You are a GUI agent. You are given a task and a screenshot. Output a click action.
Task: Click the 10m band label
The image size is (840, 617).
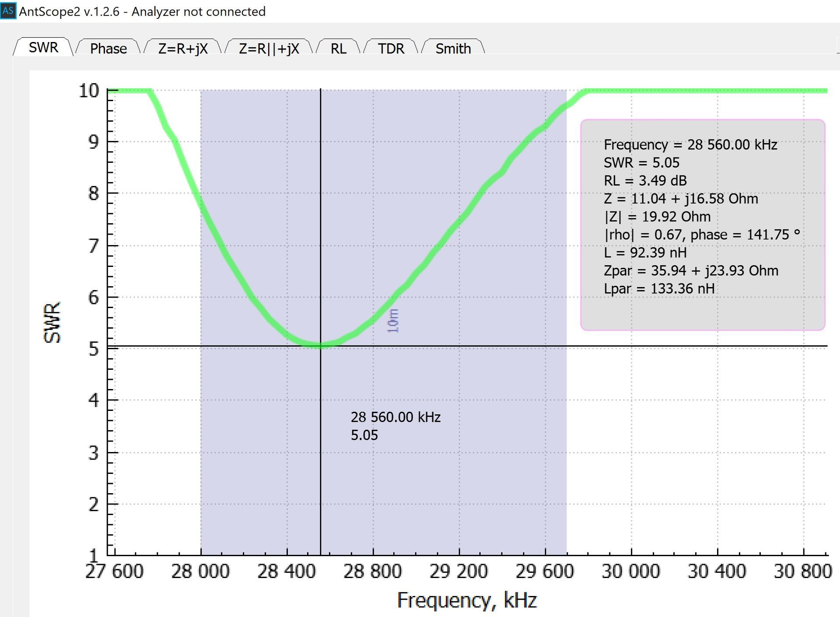(x=393, y=321)
